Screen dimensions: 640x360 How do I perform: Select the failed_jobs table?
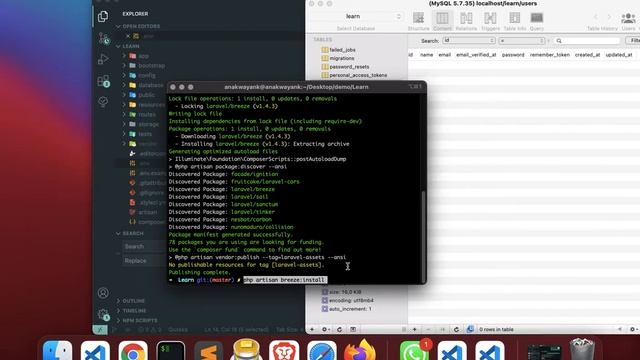pyautogui.click(x=342, y=50)
